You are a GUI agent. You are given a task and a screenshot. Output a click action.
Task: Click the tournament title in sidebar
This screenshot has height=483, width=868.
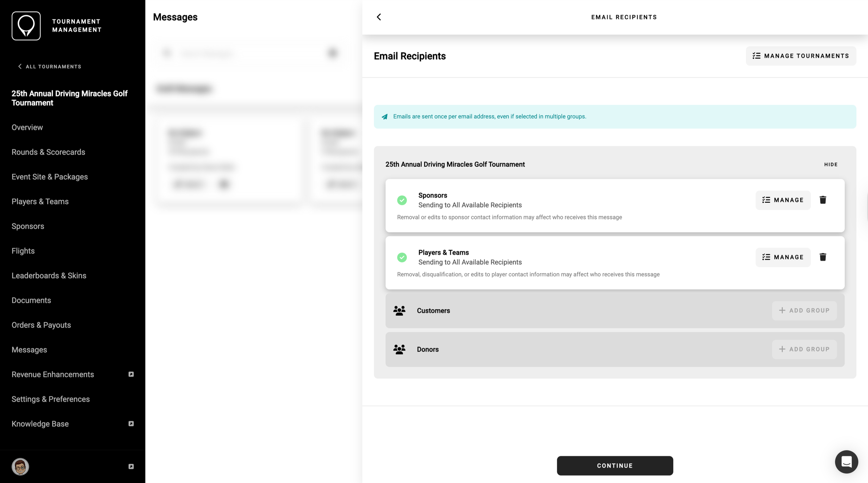tap(69, 98)
